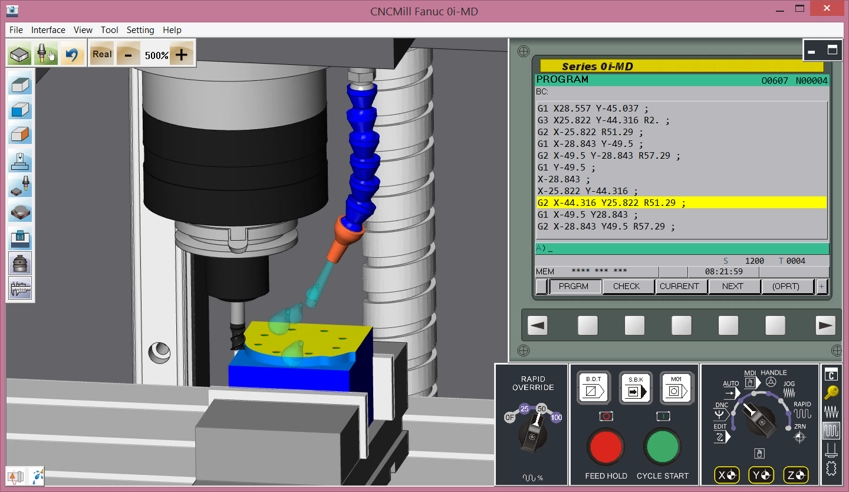
Task: Open the Tool menu
Action: point(109,30)
